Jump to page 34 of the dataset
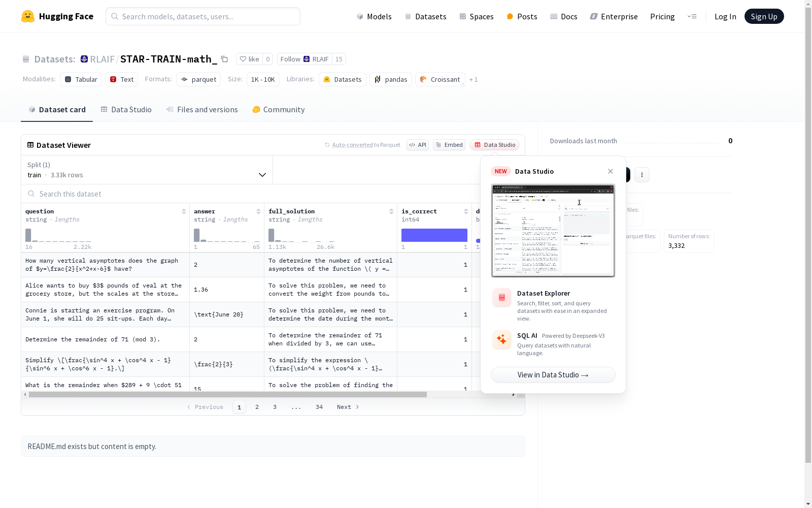The image size is (812, 508). pos(319,407)
